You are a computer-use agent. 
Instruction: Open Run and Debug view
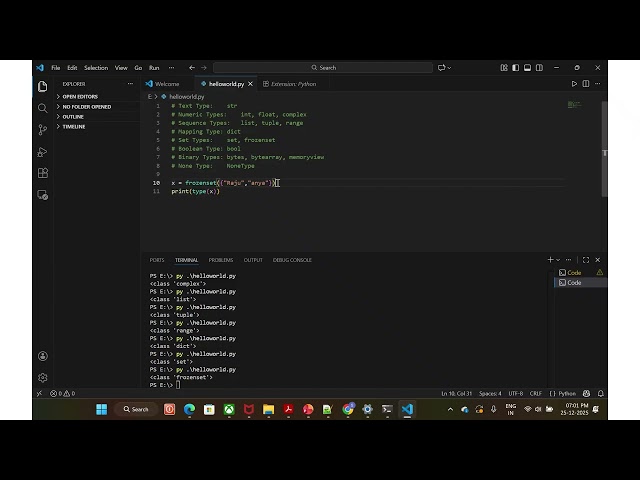(42, 152)
